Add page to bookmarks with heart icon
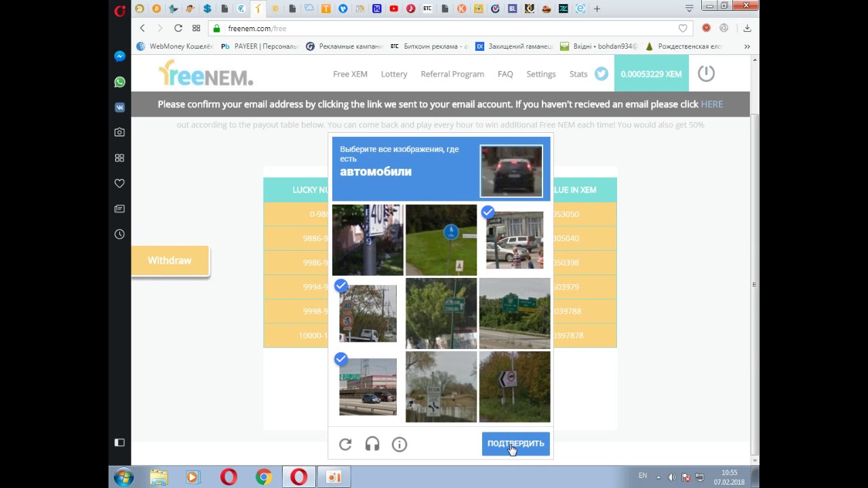868x488 pixels. coord(683,28)
